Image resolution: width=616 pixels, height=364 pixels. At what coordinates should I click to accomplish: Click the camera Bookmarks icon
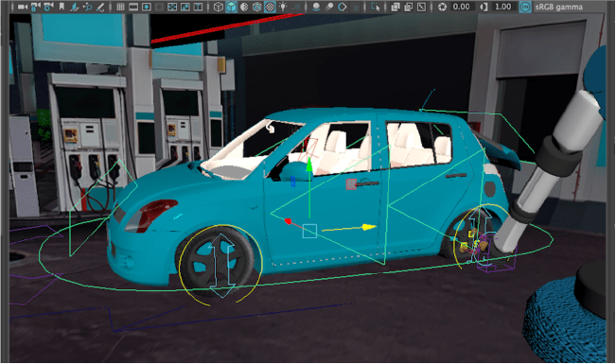point(62,7)
